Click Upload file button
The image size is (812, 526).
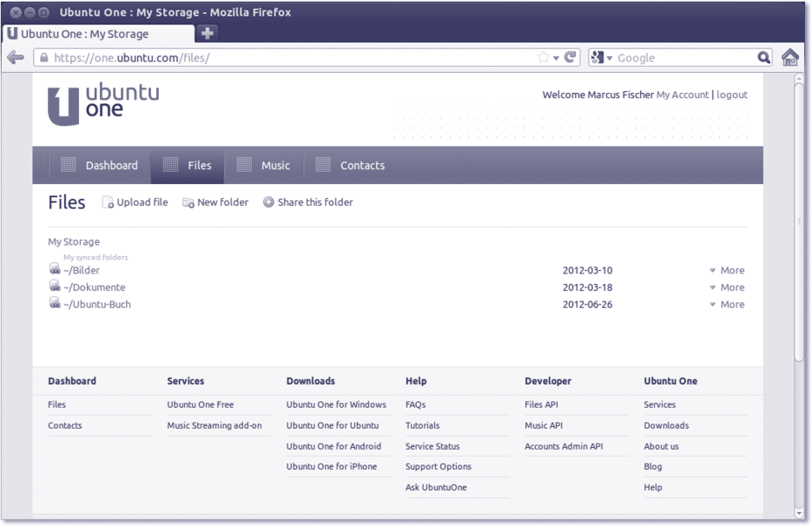[x=135, y=203]
